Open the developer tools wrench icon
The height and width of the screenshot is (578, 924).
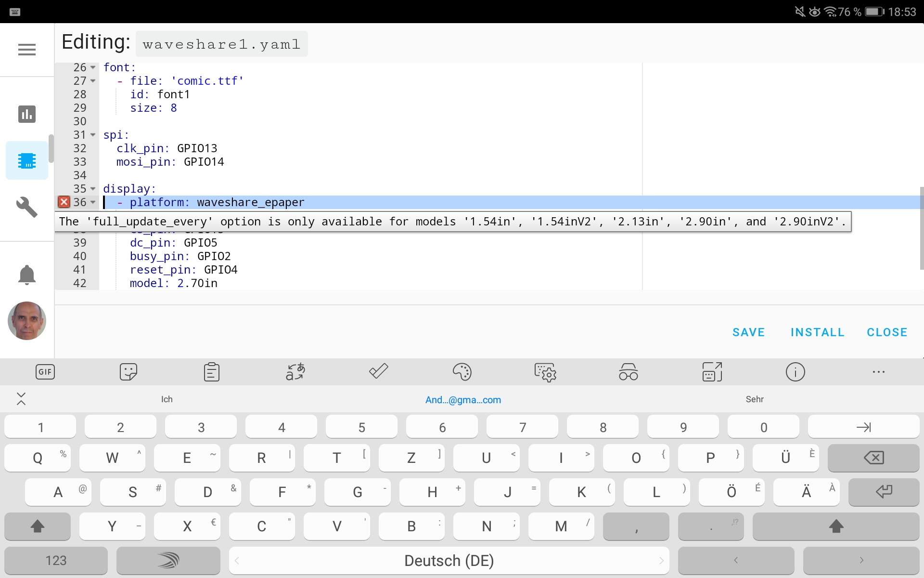point(26,207)
